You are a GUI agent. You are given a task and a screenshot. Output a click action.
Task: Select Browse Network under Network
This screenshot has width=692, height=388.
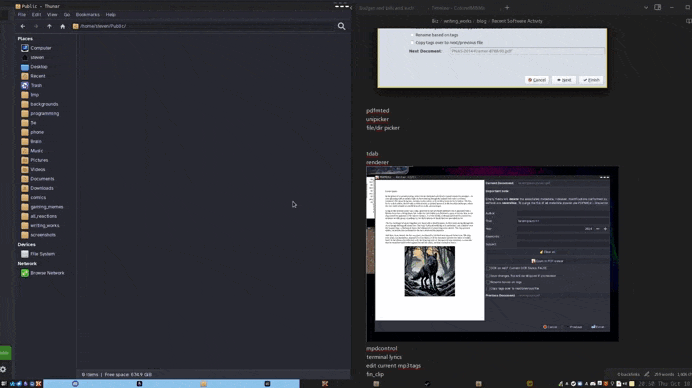point(43,273)
